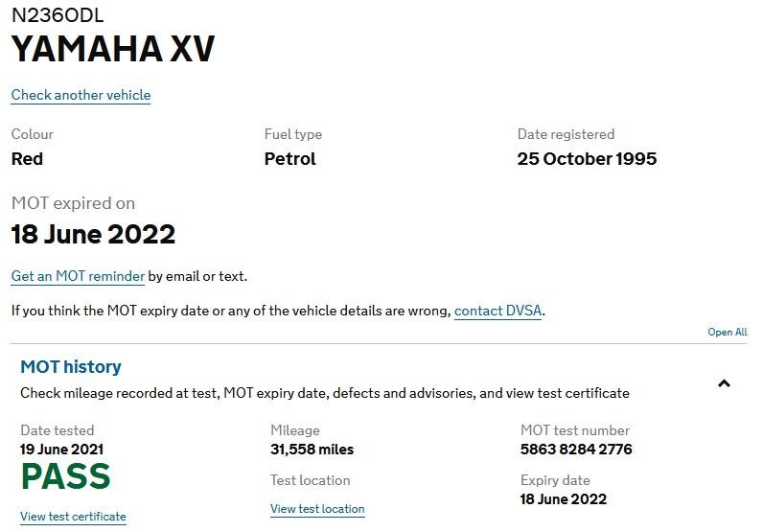Image resolution: width=763 pixels, height=532 pixels.
Task: Click Open All to expand sections
Action: (x=727, y=333)
